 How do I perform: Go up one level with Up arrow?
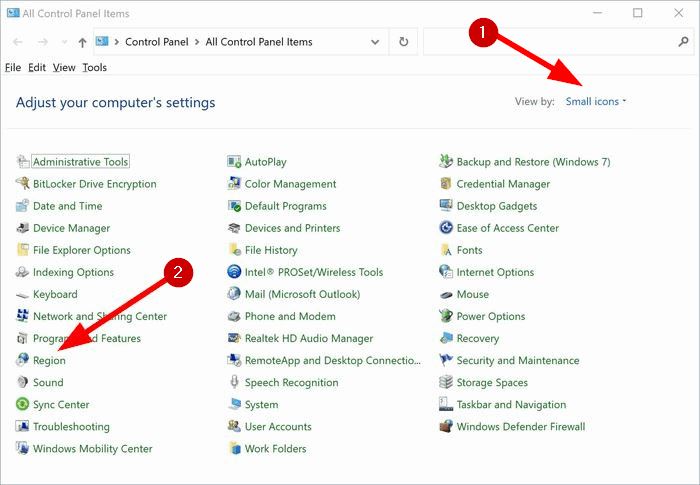click(82, 42)
